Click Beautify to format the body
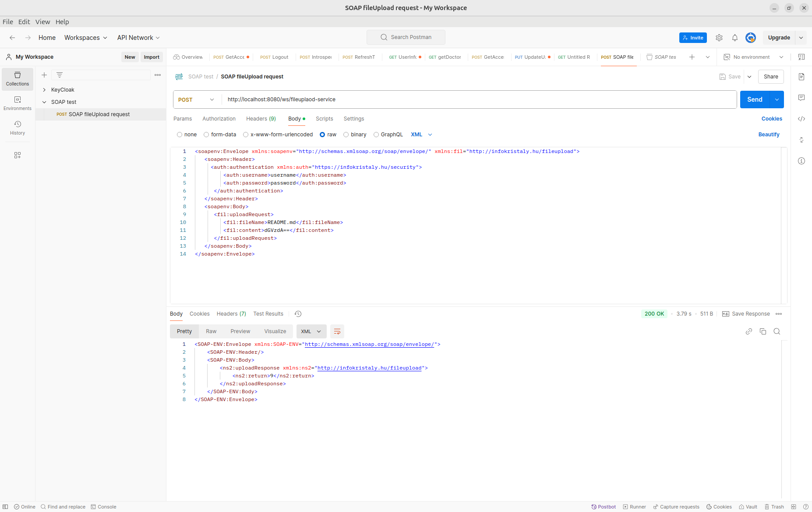 tap(769, 135)
